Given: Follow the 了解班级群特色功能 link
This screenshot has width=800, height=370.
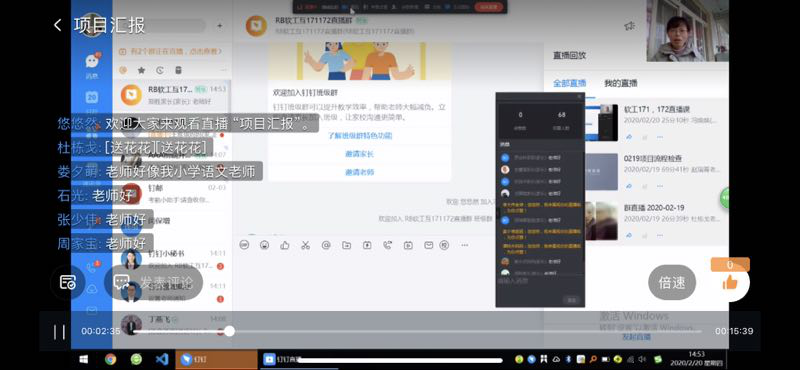Looking at the screenshot, I should [360, 136].
